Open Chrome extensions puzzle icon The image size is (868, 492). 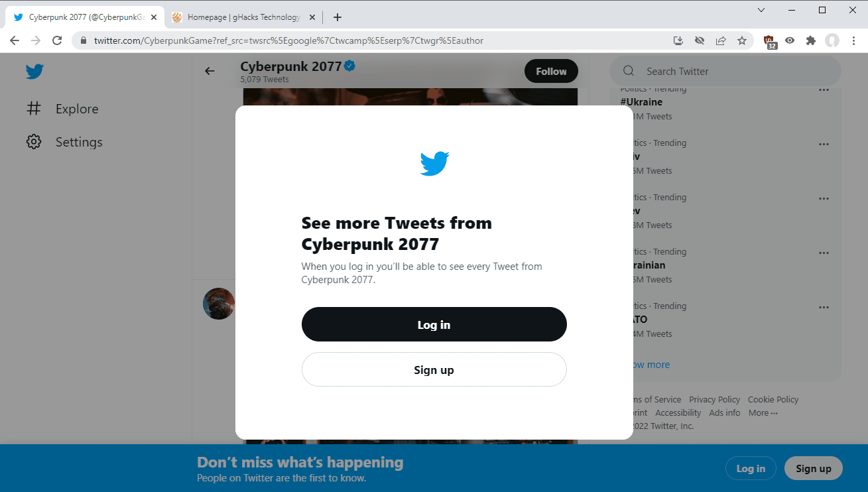[810, 40]
